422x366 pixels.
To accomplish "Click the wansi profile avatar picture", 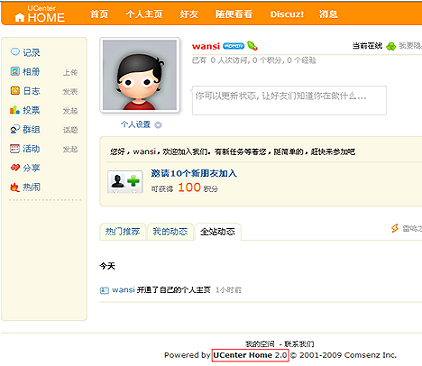I will click(140, 75).
